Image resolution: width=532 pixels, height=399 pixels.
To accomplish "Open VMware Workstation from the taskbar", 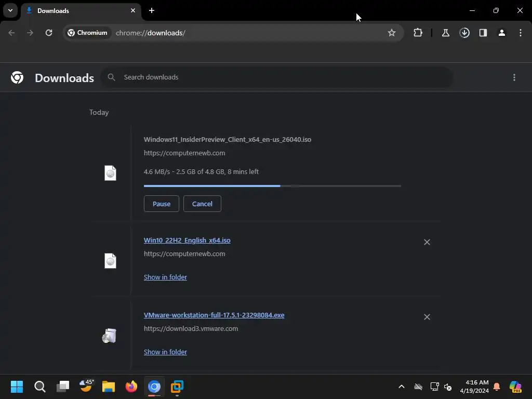I will point(177,387).
